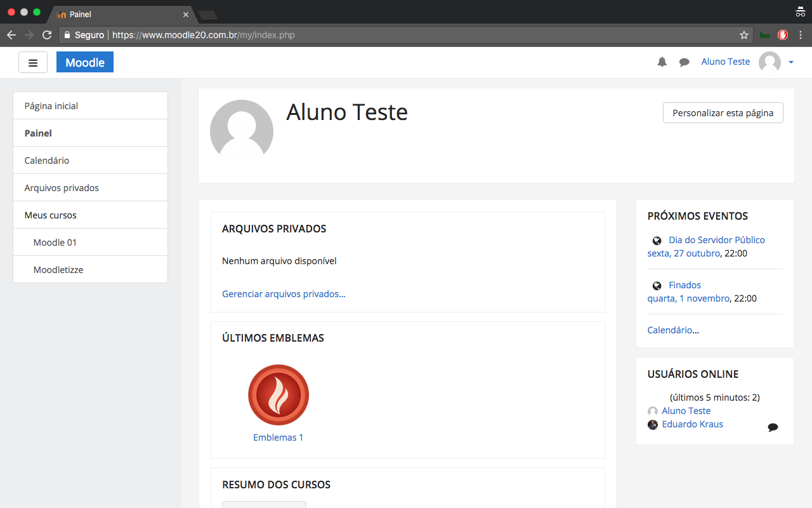
Task: Click the USUÁRIOS ONLINE heading
Action: point(693,374)
